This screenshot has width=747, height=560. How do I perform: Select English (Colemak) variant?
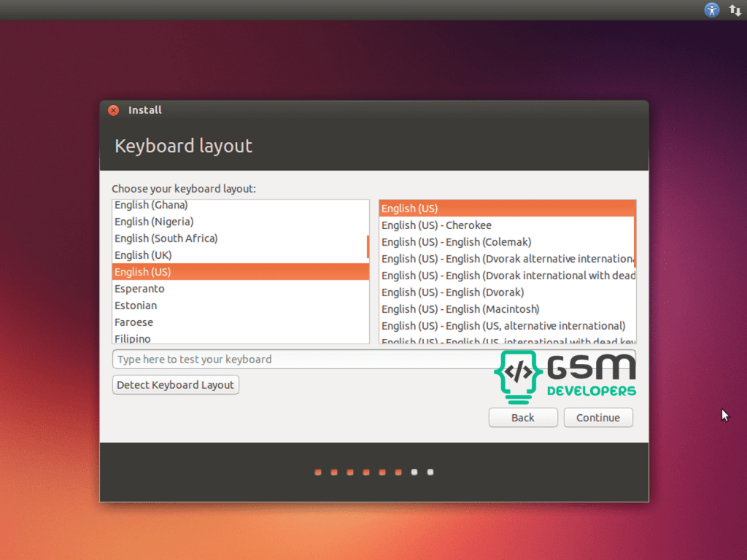click(x=456, y=242)
